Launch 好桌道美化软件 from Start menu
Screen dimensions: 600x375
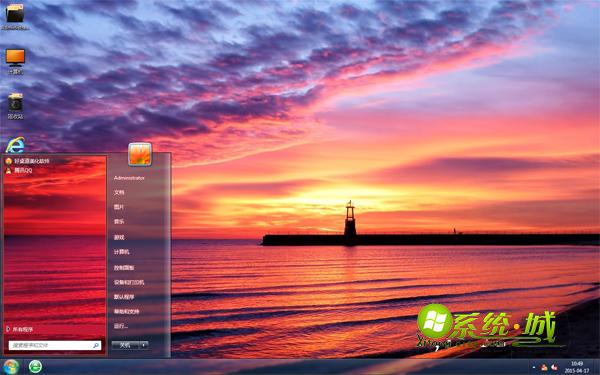(28, 161)
